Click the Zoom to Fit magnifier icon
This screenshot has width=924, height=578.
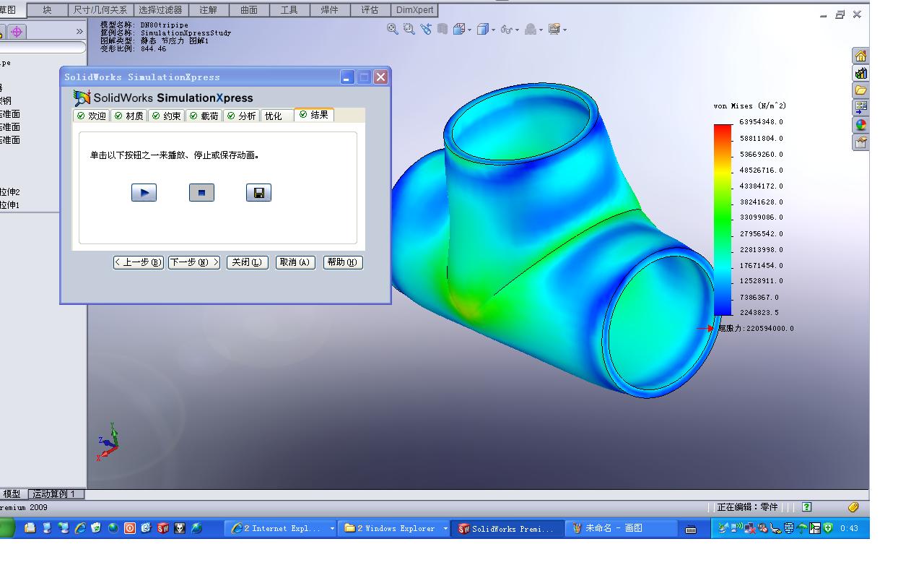click(392, 29)
